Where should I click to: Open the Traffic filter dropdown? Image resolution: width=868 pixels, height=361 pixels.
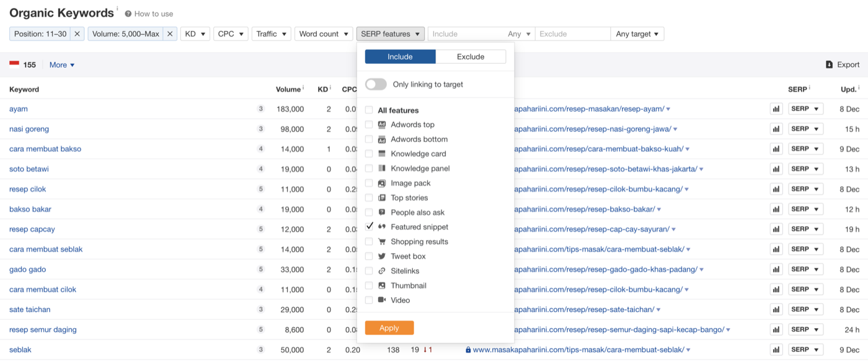pyautogui.click(x=272, y=34)
